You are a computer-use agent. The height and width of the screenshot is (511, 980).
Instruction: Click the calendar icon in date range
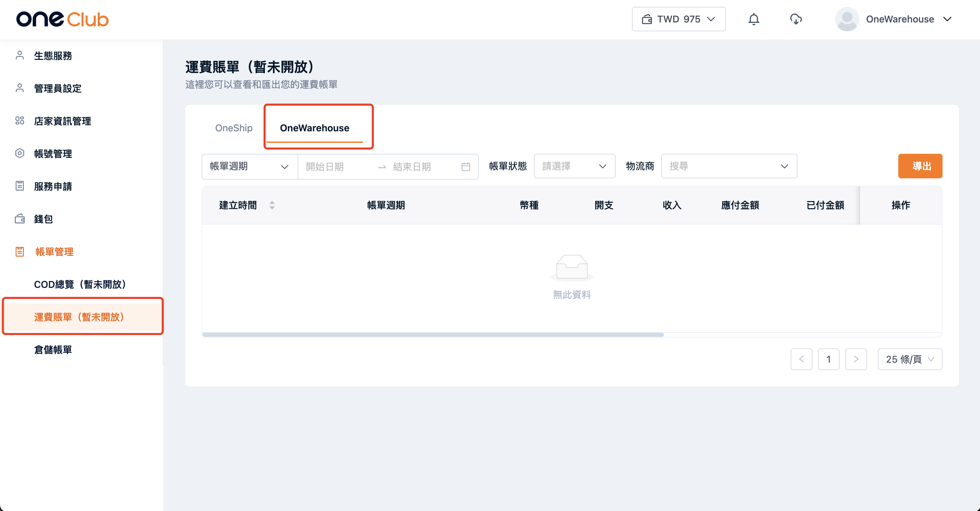coord(465,166)
